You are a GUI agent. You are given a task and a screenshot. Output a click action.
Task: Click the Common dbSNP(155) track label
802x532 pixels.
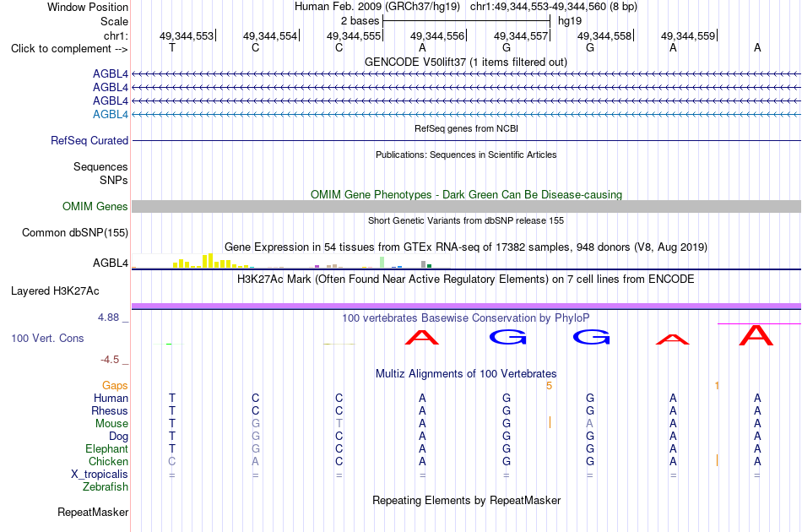(75, 233)
